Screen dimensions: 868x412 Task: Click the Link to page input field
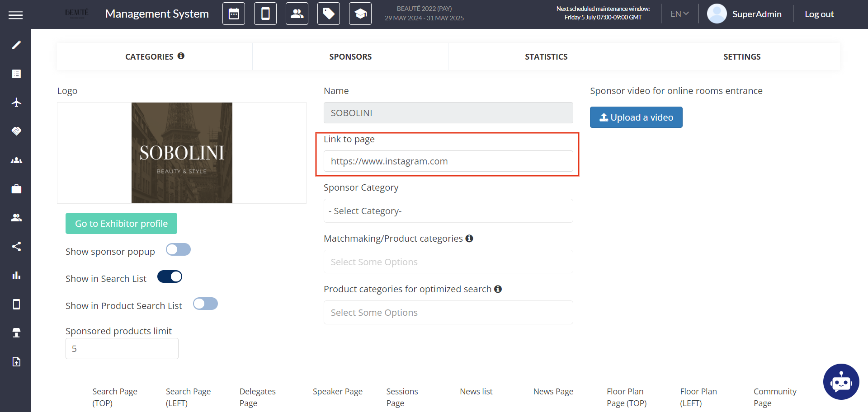pos(448,161)
